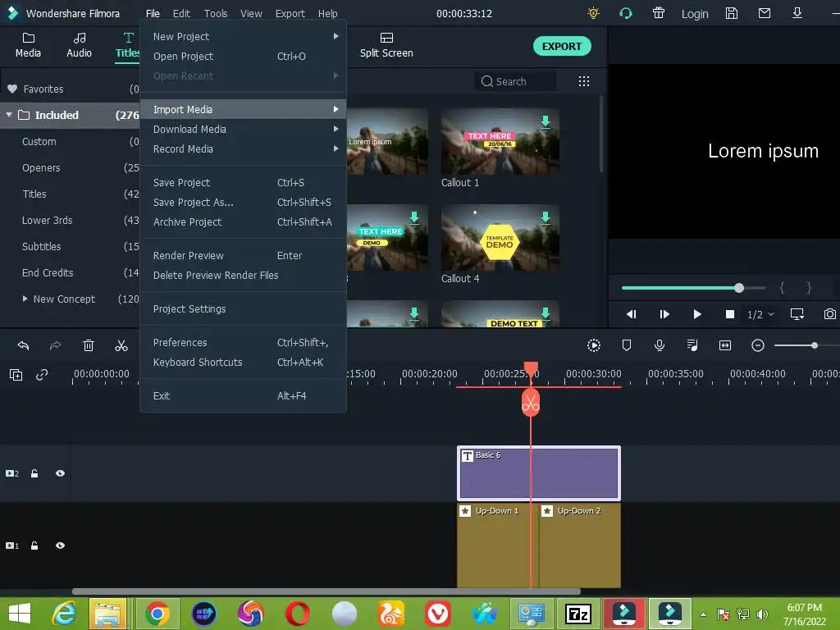Click the Search titles field
The image size is (840, 630).
[x=515, y=81]
